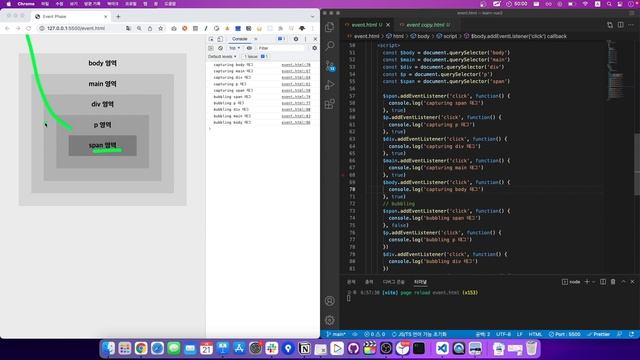Open VS Code Manage gear icon
This screenshot has width=640, height=360.
tap(330, 320)
